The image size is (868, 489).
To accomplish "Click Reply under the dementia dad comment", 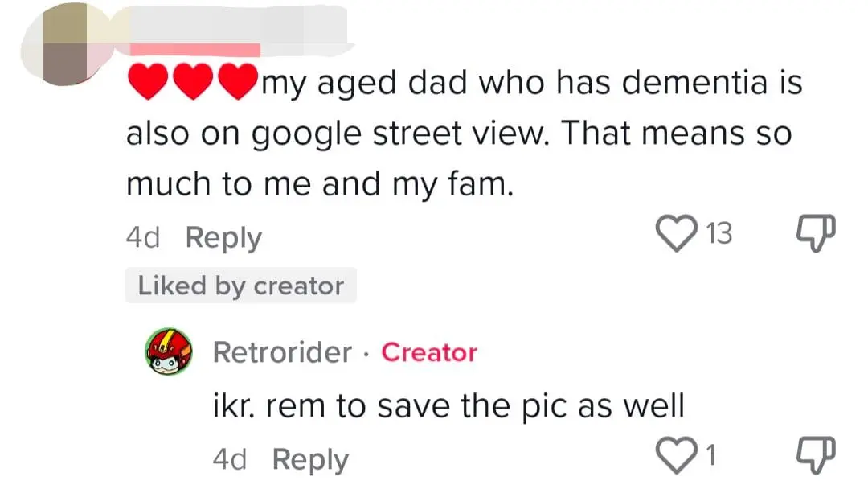I will (223, 238).
